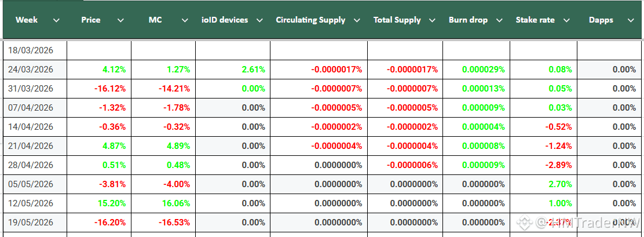Screen dimensions: 644x237
Task: Click the -0.0000006% Total Supply cell
Action: pyautogui.click(x=405, y=165)
